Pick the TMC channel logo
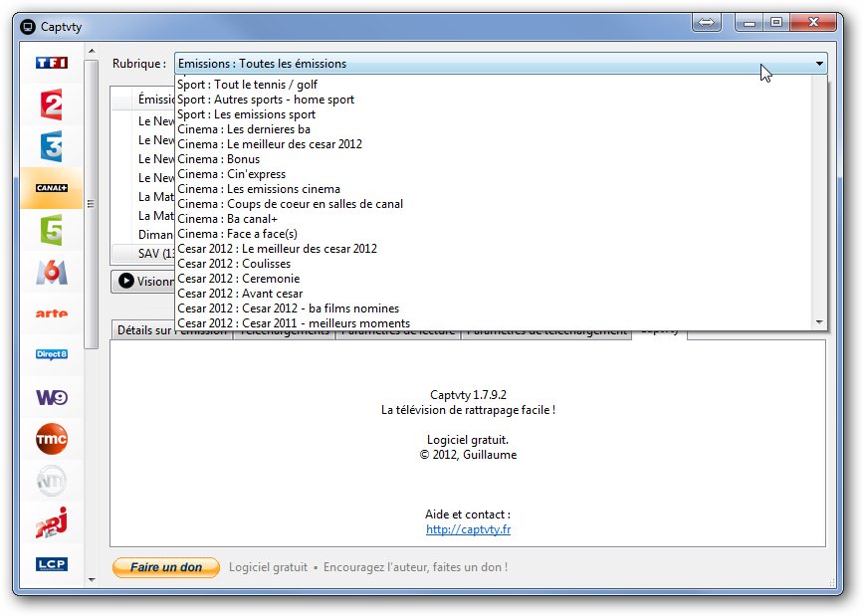Viewport: 864px width, 616px height. [x=51, y=439]
